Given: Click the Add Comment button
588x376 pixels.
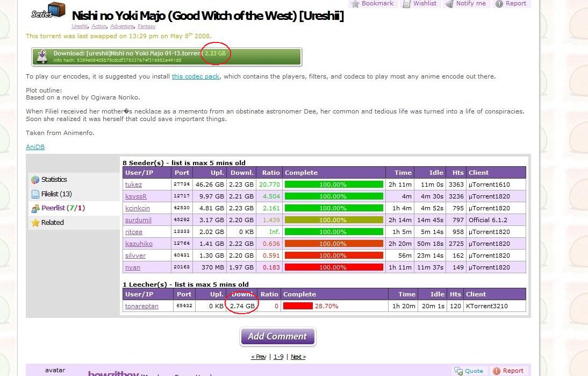Looking at the screenshot, I should pyautogui.click(x=277, y=337).
